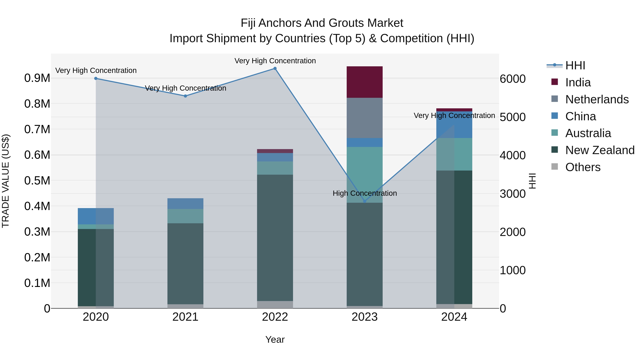Click the 0.5M left axis tick label

tap(37, 181)
